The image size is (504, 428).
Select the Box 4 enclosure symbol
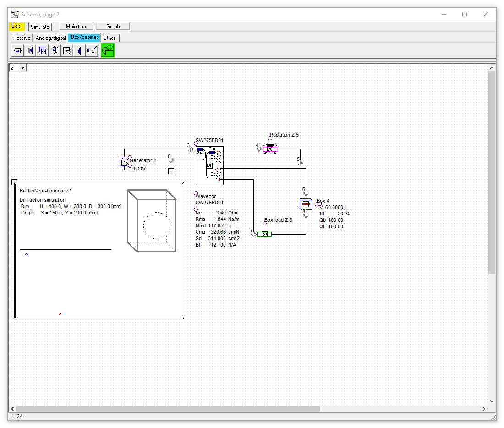click(x=306, y=204)
